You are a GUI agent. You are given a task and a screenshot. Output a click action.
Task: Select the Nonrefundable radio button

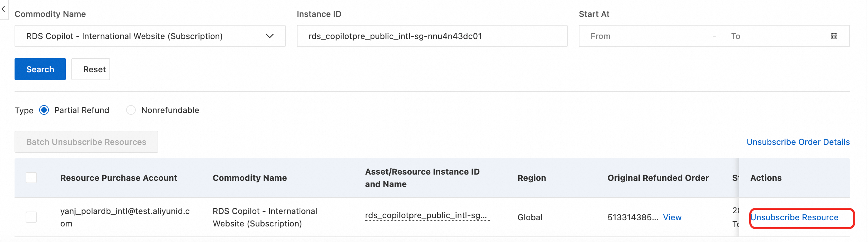[x=131, y=110]
